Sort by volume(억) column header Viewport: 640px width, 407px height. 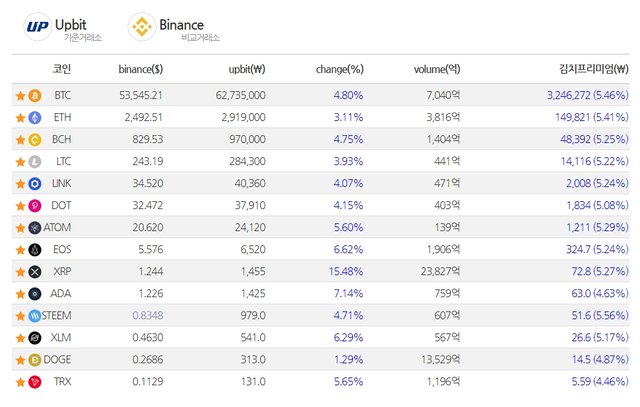point(437,69)
